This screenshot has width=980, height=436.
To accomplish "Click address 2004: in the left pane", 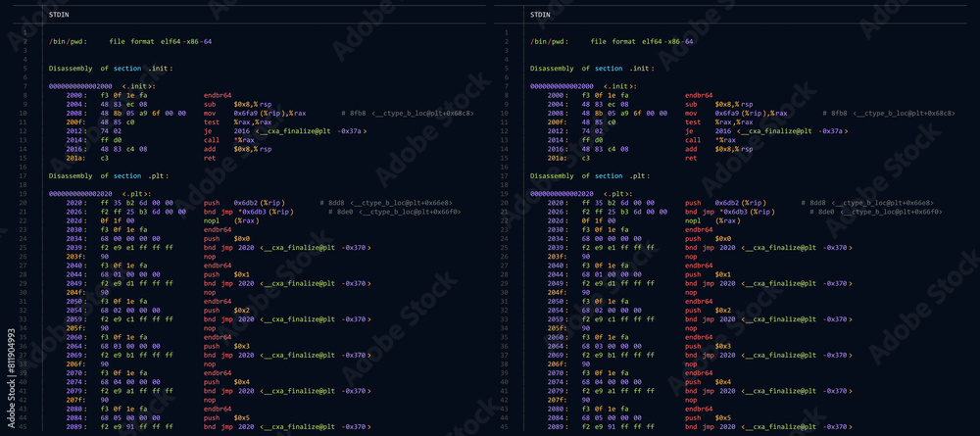I will tap(76, 104).
